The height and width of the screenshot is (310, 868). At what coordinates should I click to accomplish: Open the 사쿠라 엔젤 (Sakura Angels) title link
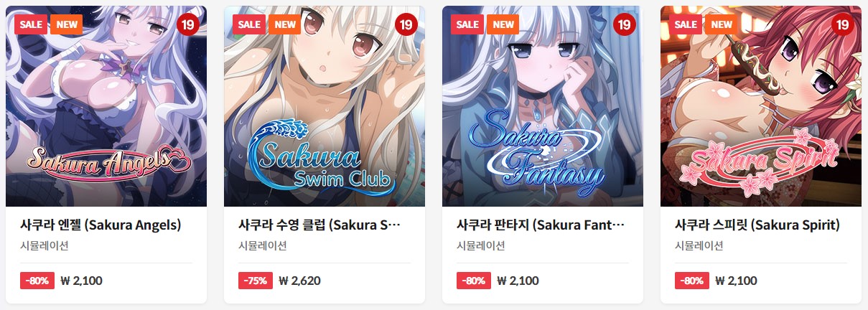coord(101,225)
